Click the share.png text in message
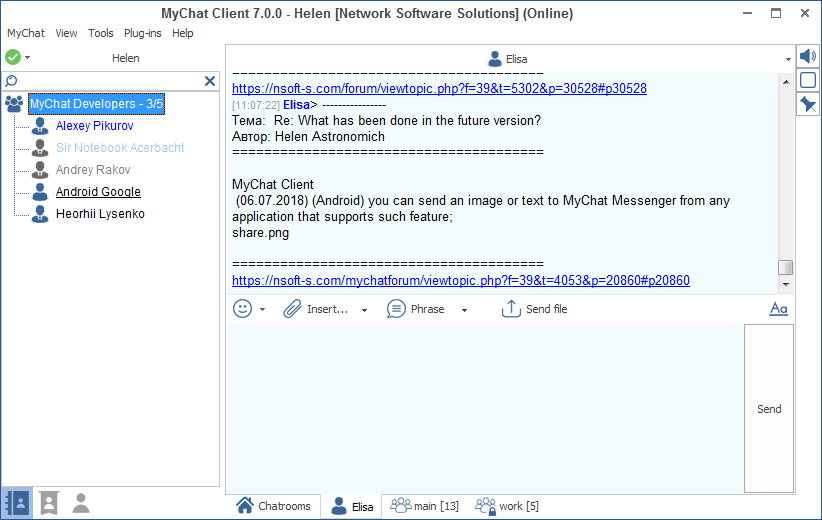Image resolution: width=822 pixels, height=520 pixels. click(x=261, y=233)
